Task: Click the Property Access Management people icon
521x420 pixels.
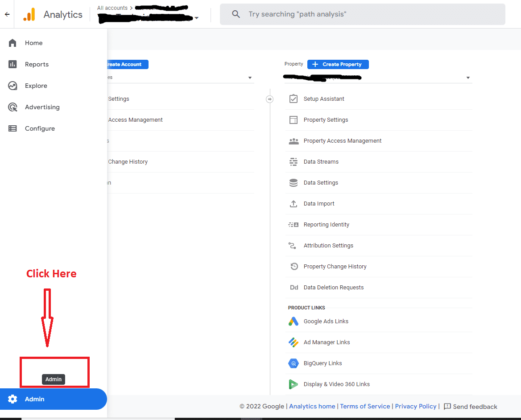Action: tap(294, 141)
